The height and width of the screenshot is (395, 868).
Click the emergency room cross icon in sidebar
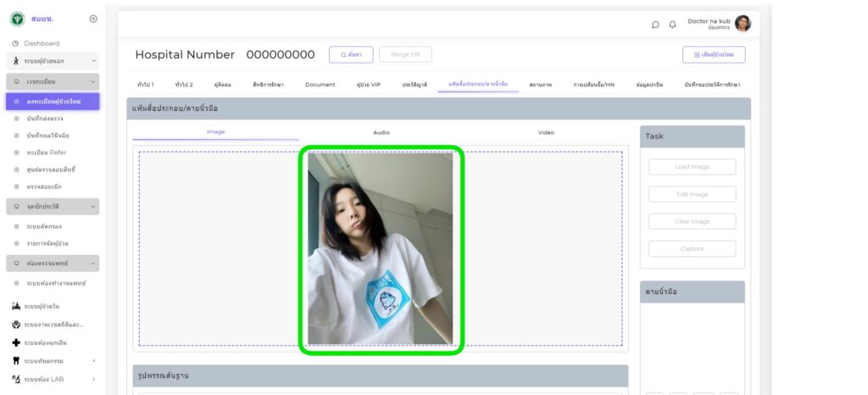[x=16, y=342]
